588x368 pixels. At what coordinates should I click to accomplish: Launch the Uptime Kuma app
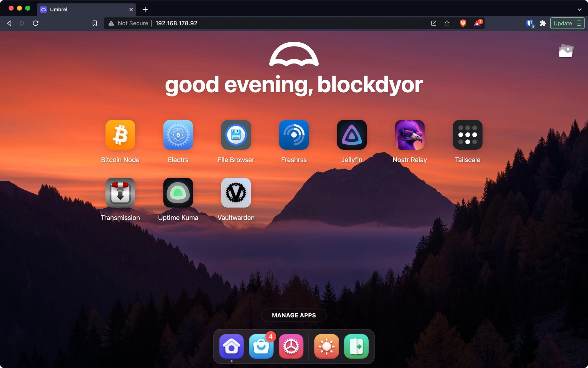coord(178,193)
